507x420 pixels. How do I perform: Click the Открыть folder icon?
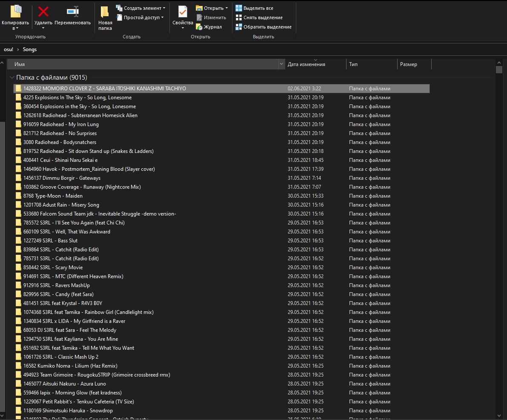[199, 8]
